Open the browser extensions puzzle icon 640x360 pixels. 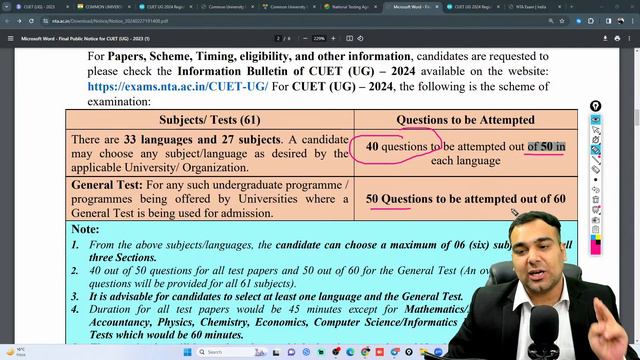pyautogui.click(x=591, y=21)
